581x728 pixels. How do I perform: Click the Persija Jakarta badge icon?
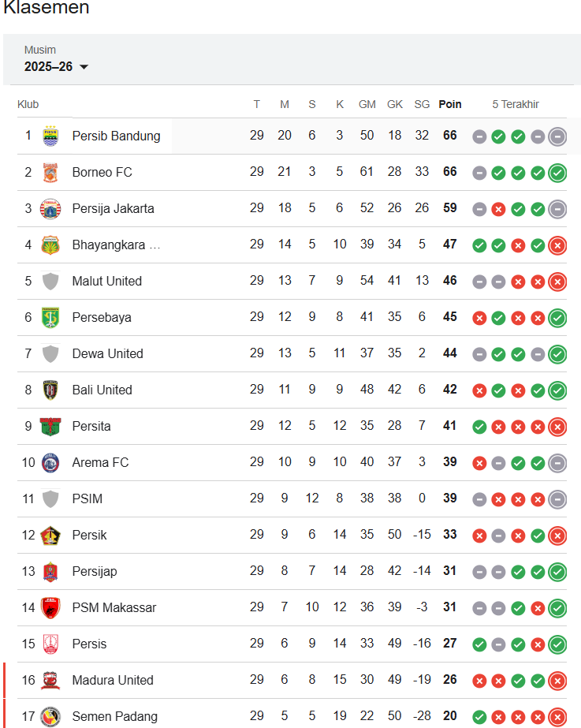(x=50, y=208)
